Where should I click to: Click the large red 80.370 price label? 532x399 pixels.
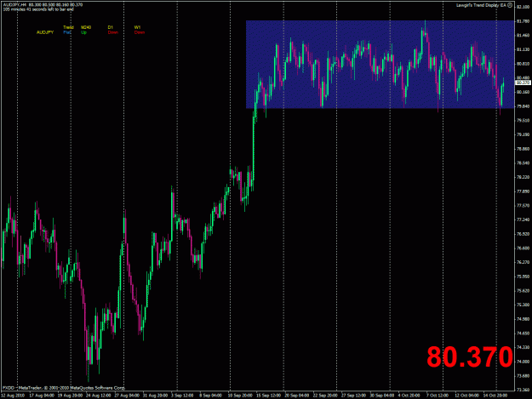tap(470, 356)
